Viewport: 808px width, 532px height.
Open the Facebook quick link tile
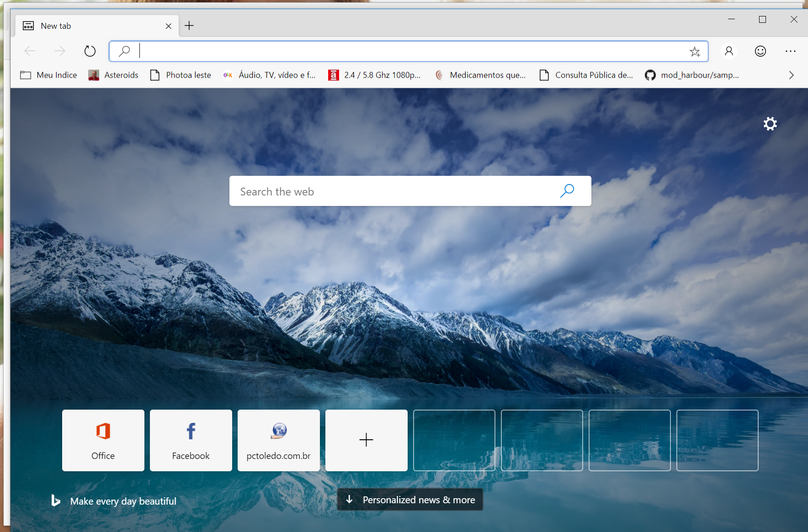coord(191,440)
